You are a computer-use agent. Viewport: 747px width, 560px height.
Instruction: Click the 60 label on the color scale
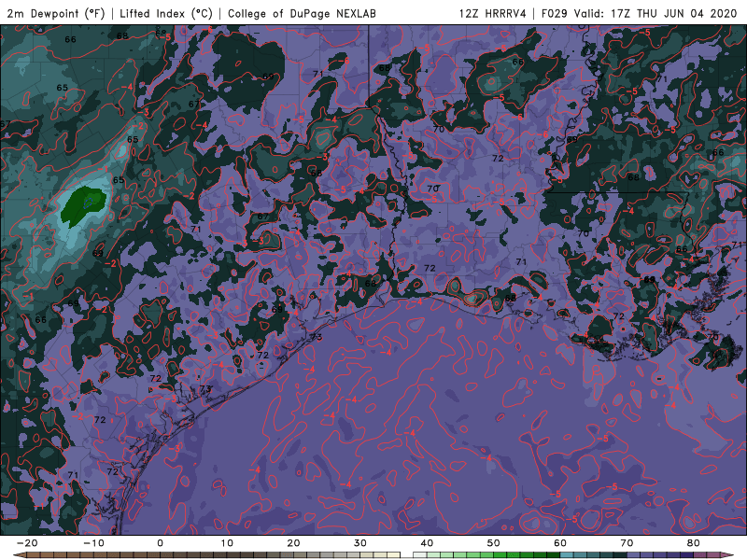coord(560,543)
